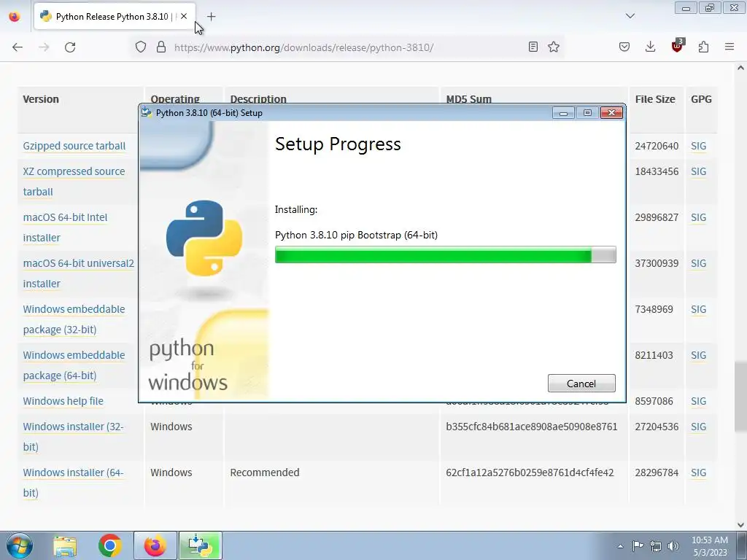The height and width of the screenshot is (560, 747).
Task: Select MD5 sum 62cf1a12a5276b0259e8761d4cf4fe42
Action: click(530, 472)
